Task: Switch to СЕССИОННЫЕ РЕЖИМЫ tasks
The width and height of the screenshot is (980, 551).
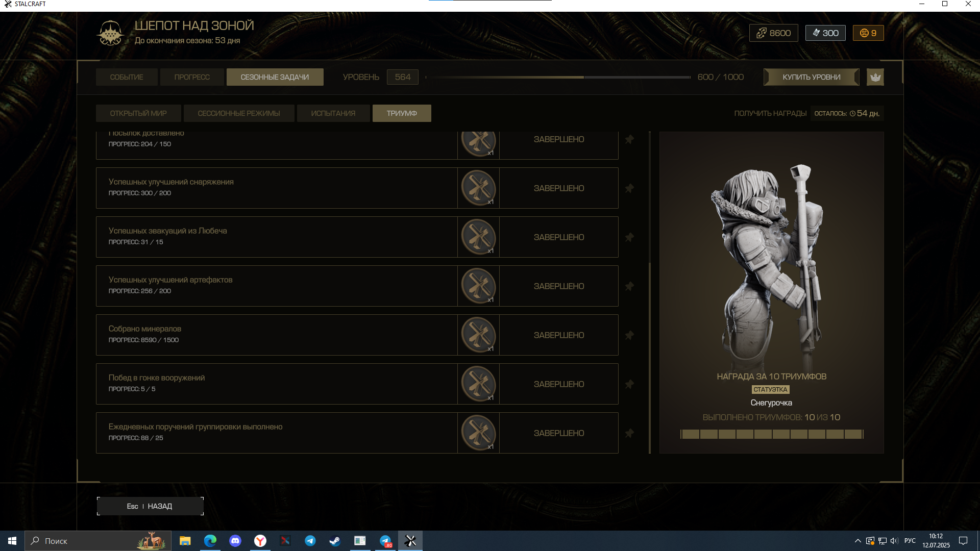Action: click(x=239, y=113)
